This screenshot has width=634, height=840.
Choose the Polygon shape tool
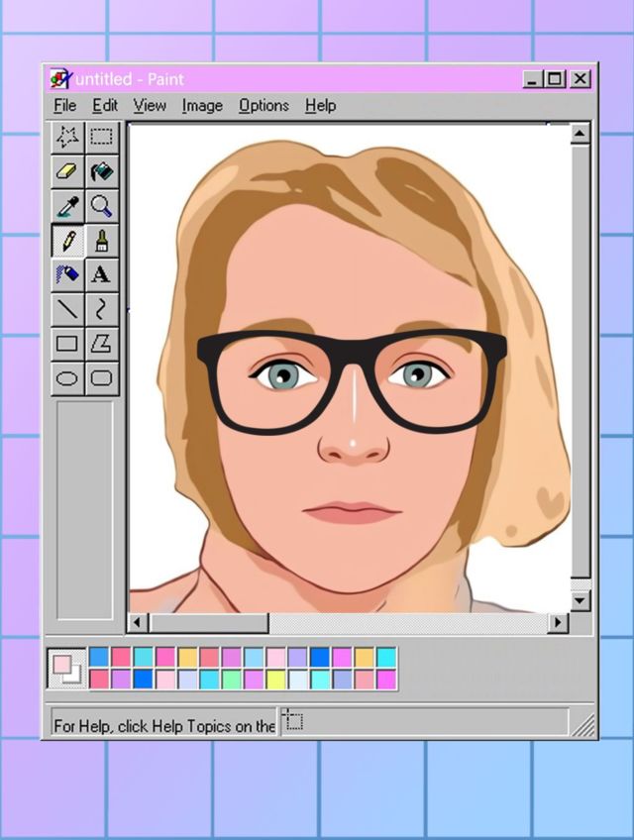pyautogui.click(x=102, y=344)
